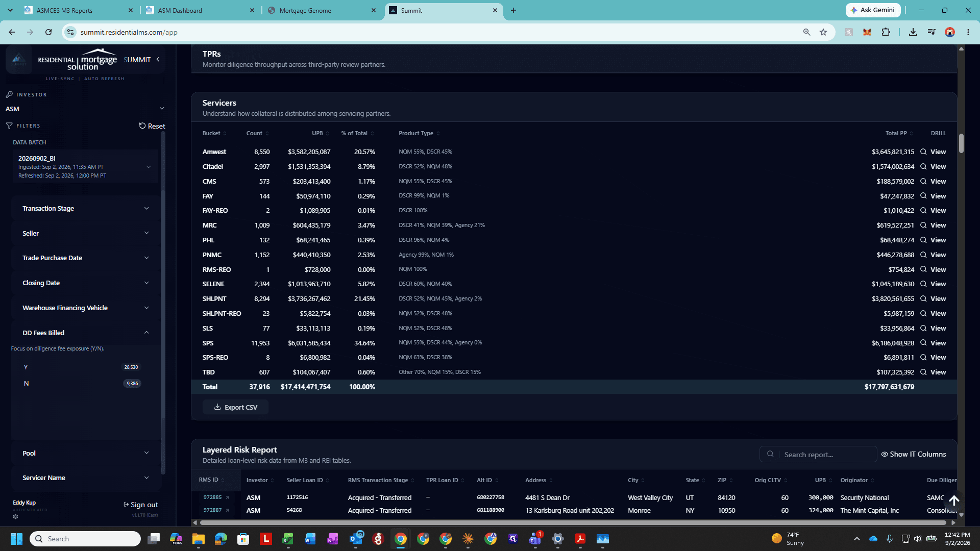Drill into the Citadel servicer row
The width and height of the screenshot is (980, 551).
pos(933,167)
